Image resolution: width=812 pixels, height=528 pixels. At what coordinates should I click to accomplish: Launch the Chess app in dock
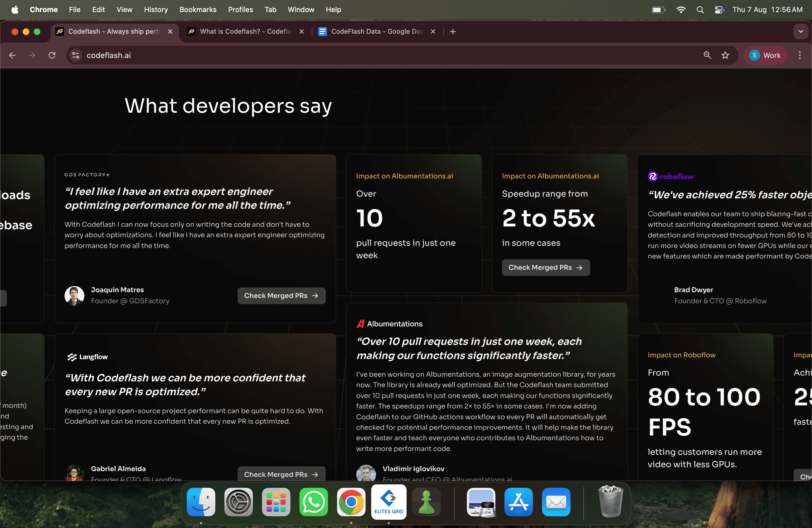point(426,502)
